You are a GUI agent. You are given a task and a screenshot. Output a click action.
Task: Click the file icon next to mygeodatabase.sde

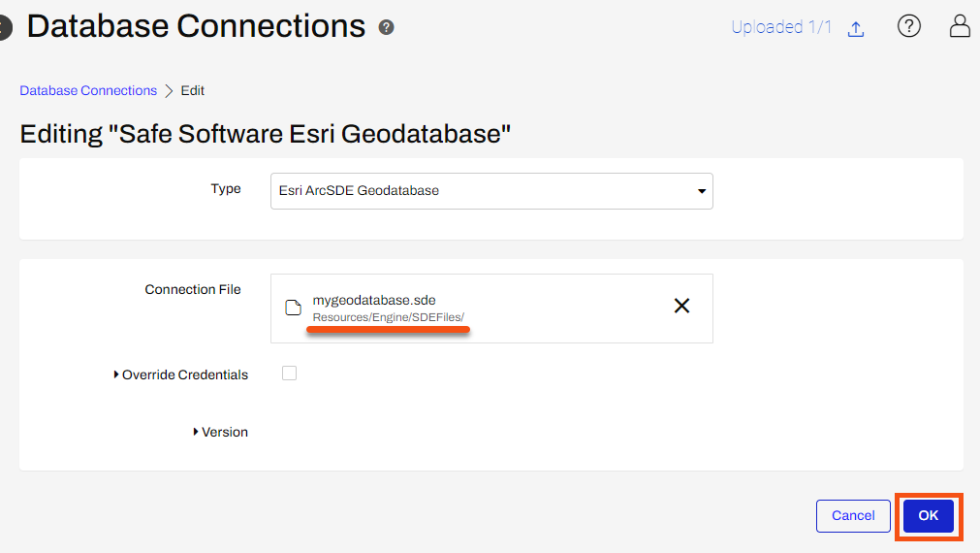point(293,308)
